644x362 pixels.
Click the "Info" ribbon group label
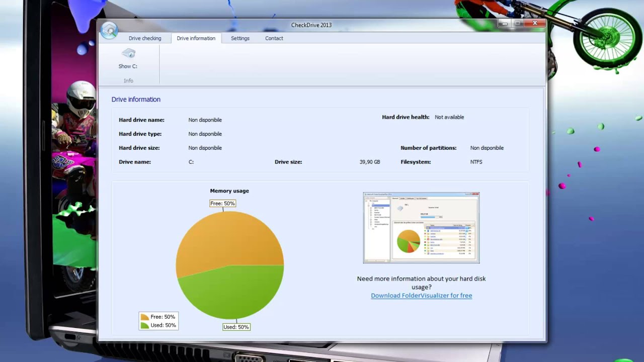128,81
